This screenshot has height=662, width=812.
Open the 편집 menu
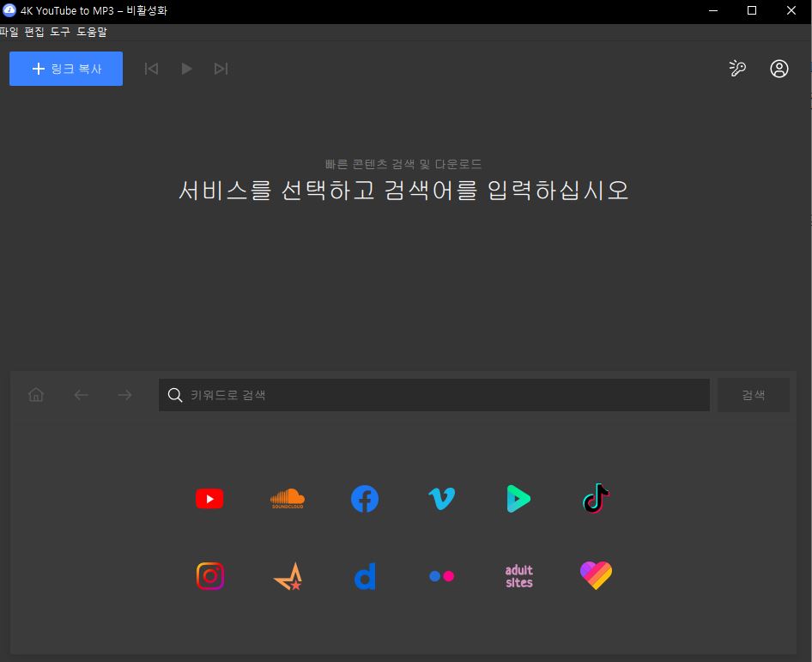[34, 32]
